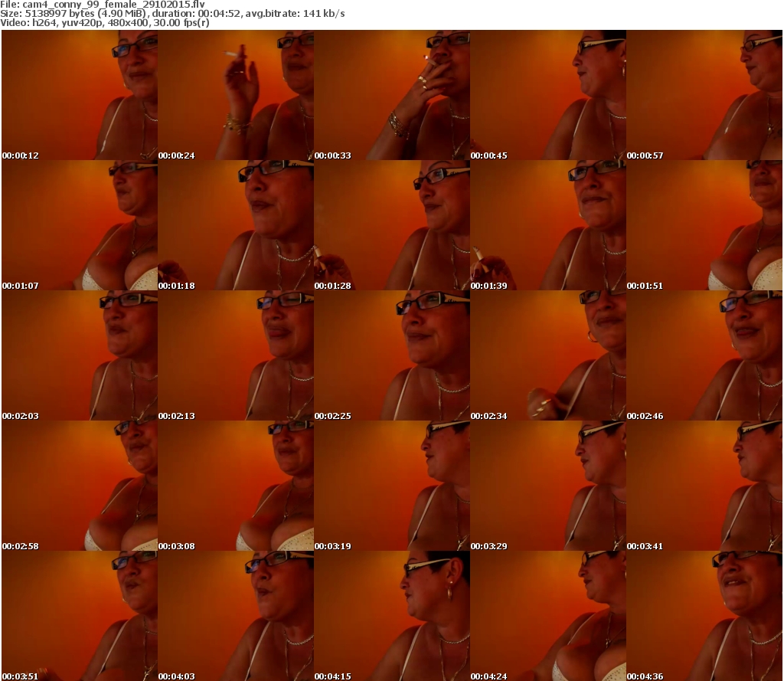This screenshot has height=681, width=784.
Task: Open the thumbnail timestamped 00:02:58
Action: (80, 486)
